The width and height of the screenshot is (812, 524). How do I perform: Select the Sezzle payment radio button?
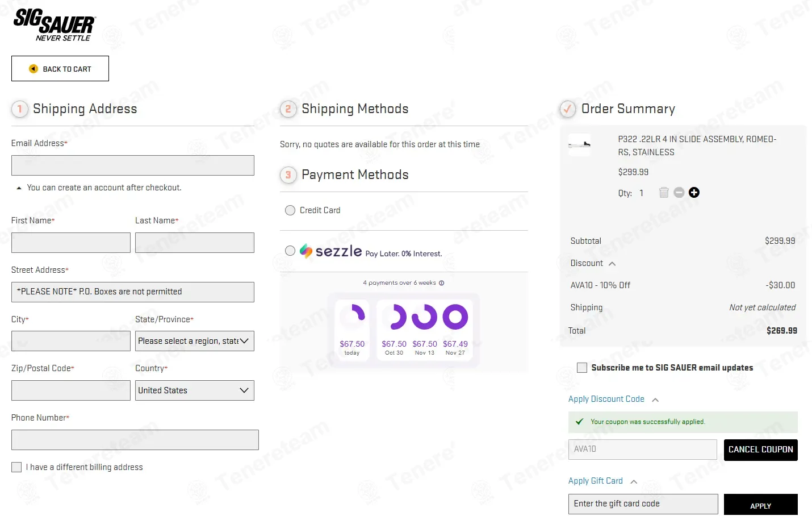[290, 251]
